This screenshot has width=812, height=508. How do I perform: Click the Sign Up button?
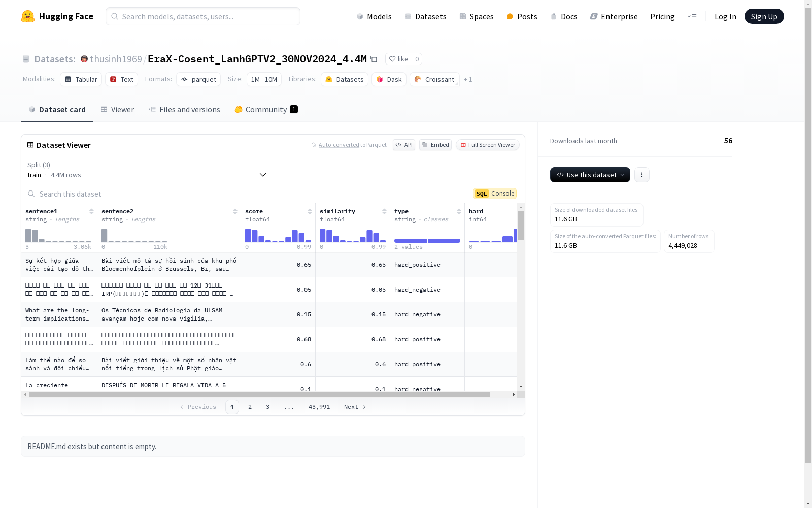764,16
